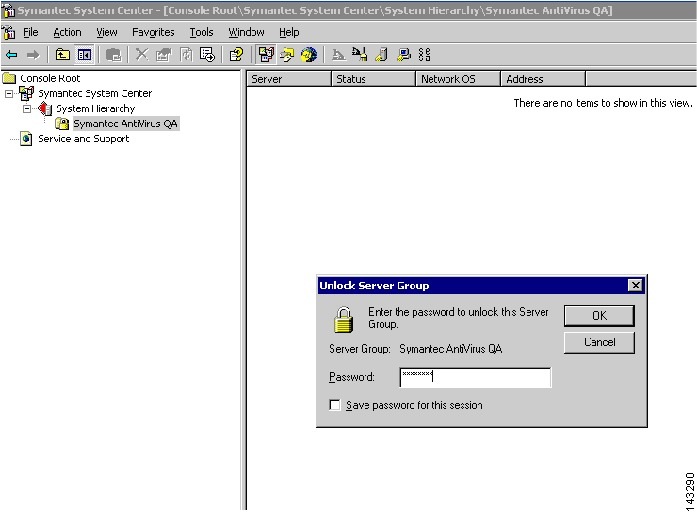Image resolution: width=697 pixels, height=513 pixels.
Task: Open the Help menu
Action: point(289,32)
